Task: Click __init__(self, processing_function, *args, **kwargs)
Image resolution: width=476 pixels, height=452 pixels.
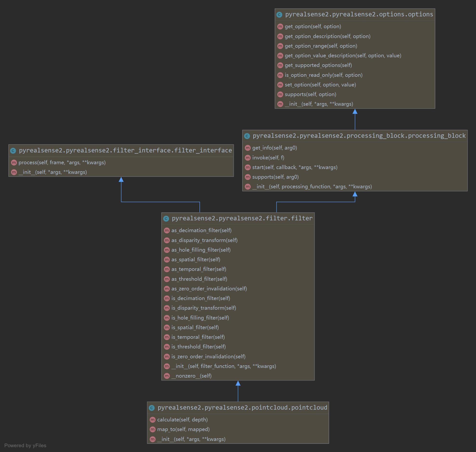Action: (312, 187)
